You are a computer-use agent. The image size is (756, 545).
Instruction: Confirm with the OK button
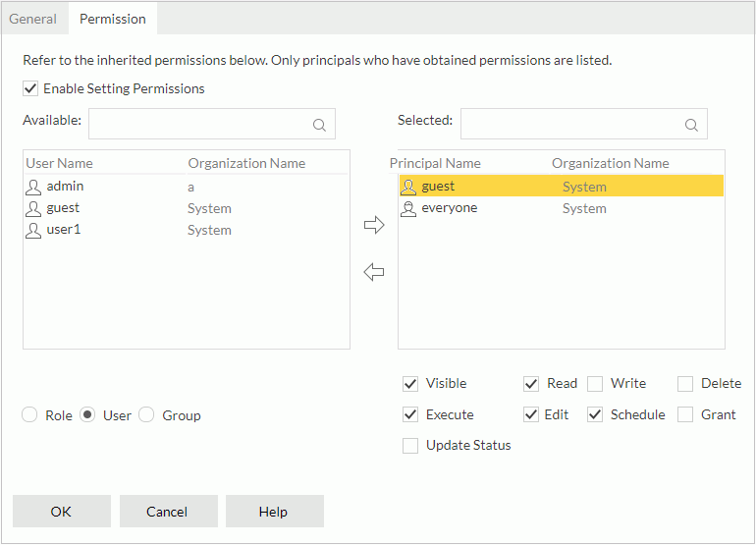click(62, 512)
